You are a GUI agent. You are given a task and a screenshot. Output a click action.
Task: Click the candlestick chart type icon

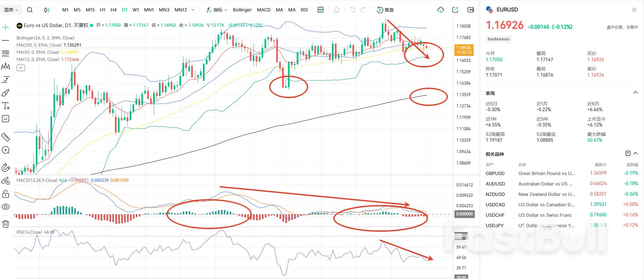(x=47, y=10)
